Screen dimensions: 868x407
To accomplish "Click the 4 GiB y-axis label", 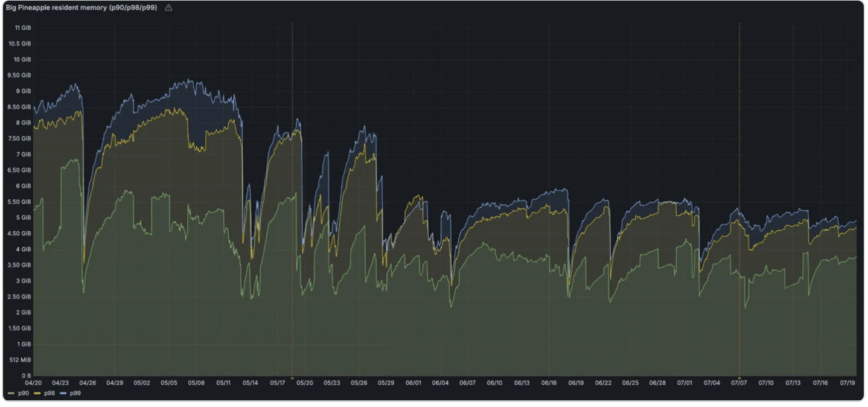I will point(24,249).
